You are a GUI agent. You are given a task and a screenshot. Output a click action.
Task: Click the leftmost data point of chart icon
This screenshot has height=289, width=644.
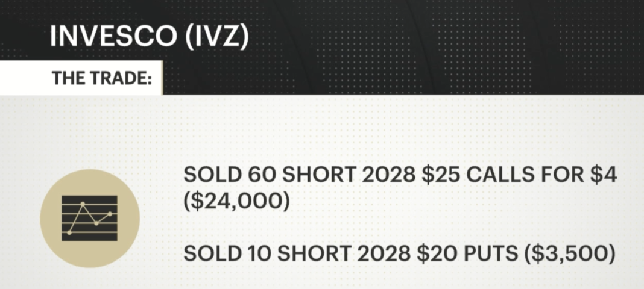[70, 232]
